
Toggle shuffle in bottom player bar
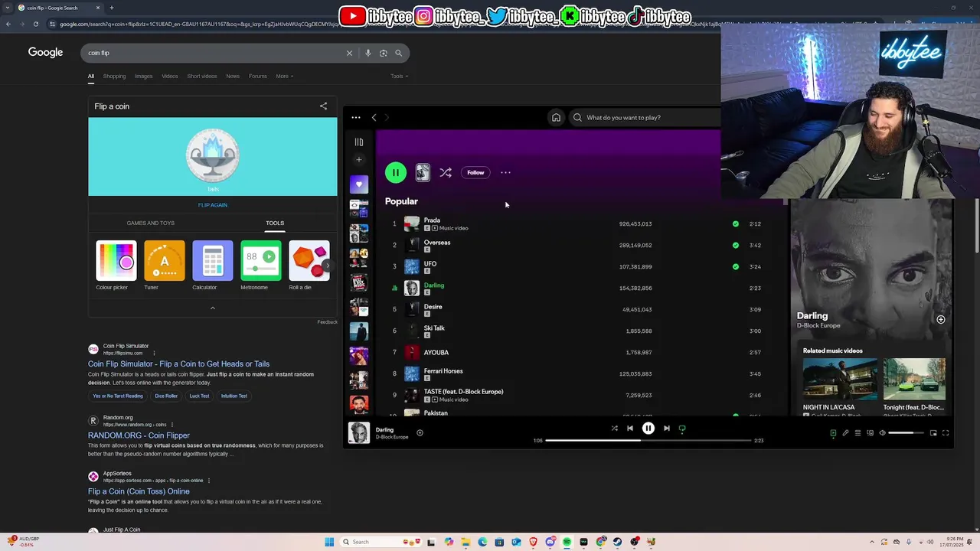[614, 429]
